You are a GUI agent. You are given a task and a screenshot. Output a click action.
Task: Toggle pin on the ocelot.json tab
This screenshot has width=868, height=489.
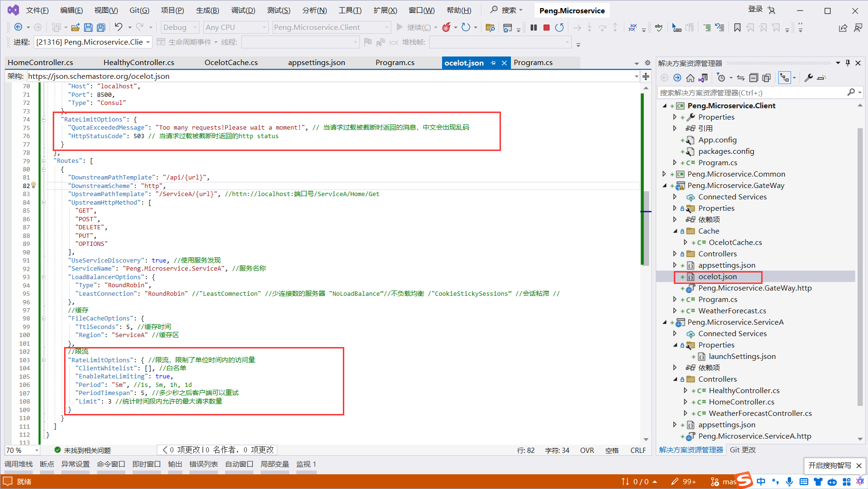493,63
